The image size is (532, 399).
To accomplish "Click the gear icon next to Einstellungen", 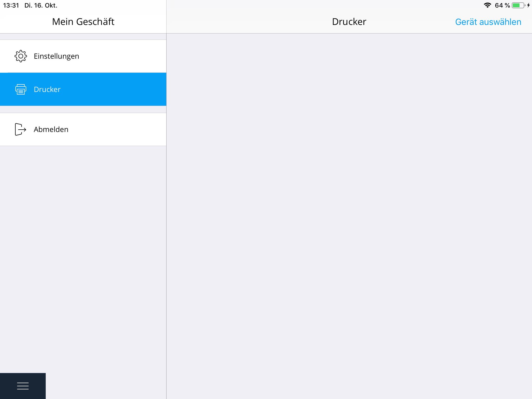I will click(21, 56).
